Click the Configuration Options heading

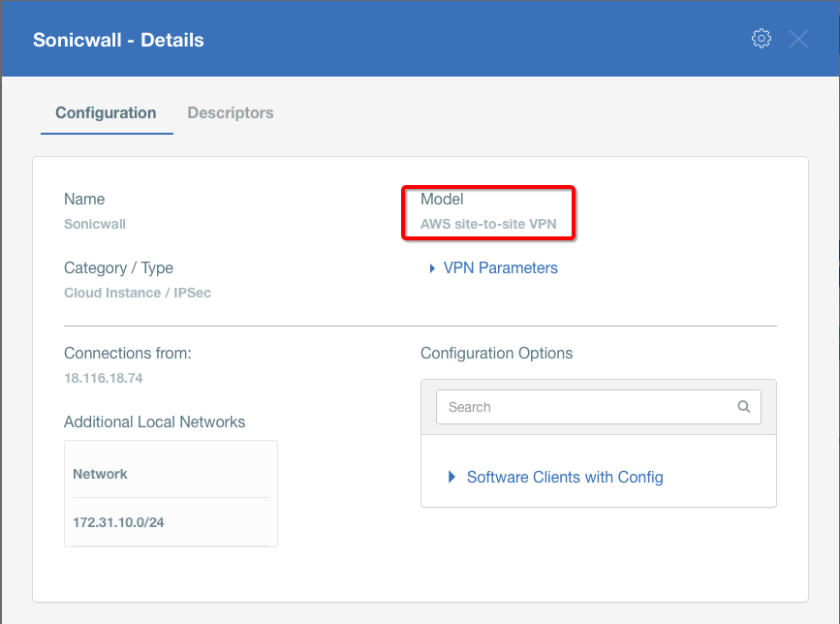pos(496,354)
